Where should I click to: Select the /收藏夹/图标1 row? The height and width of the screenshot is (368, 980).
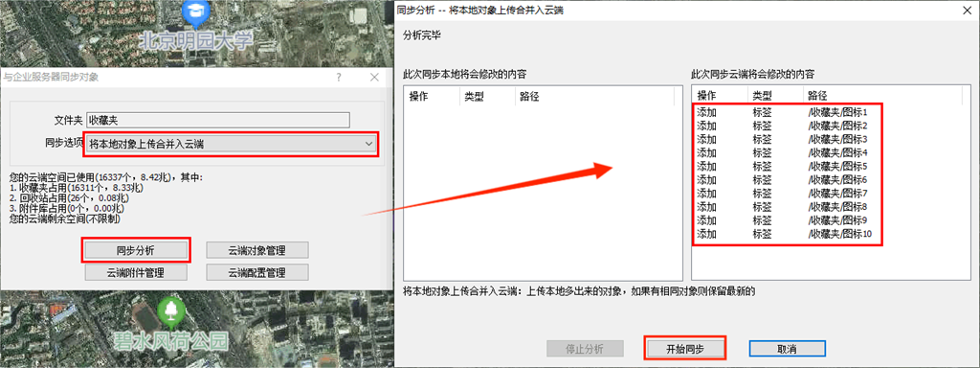click(788, 113)
